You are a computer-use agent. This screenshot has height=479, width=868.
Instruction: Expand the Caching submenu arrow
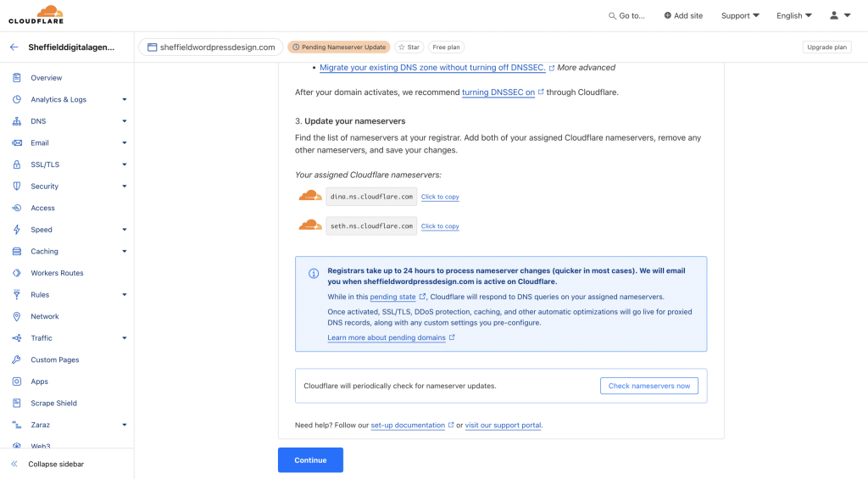tap(124, 252)
